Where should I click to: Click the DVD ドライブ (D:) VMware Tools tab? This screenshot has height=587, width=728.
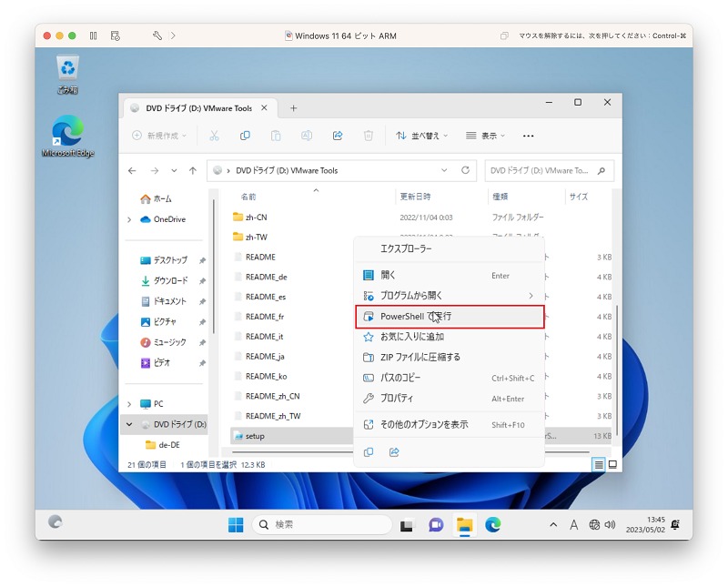[198, 108]
